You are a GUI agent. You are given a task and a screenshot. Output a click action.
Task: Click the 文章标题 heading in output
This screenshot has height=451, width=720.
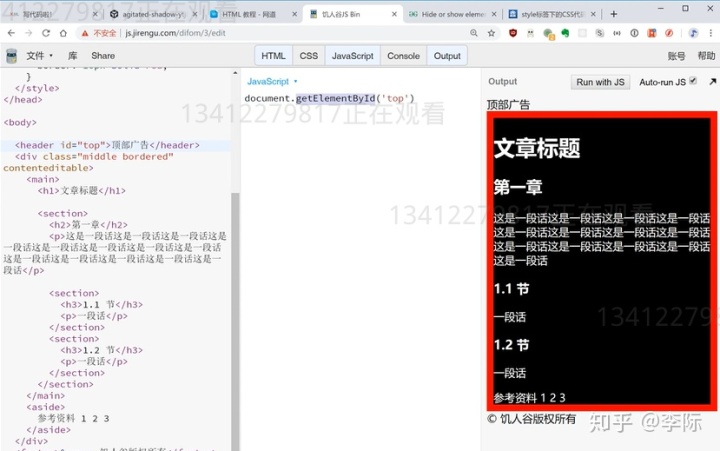point(537,148)
